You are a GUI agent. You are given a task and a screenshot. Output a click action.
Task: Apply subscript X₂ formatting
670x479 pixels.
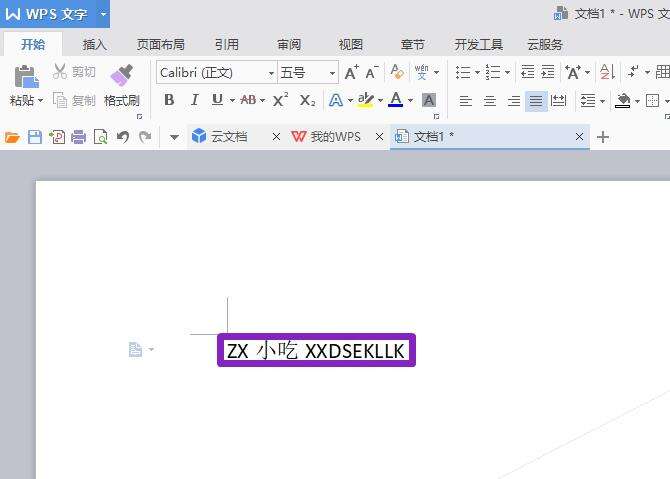[x=307, y=100]
